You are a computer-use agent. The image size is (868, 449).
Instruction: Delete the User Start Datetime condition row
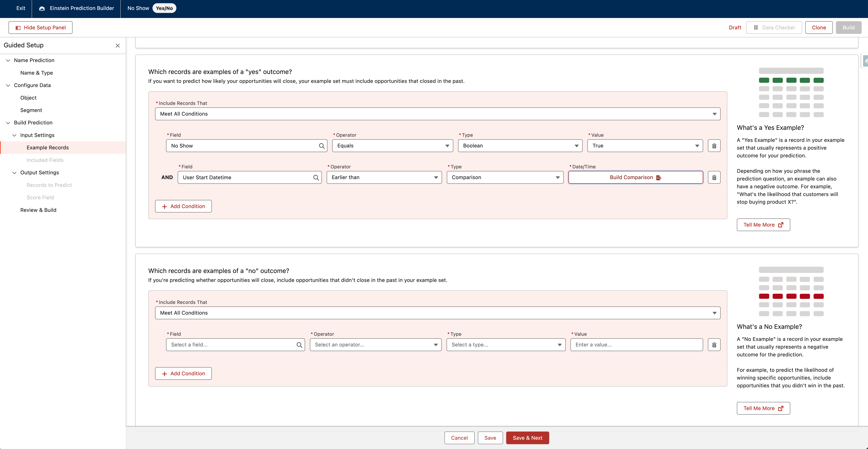pyautogui.click(x=714, y=178)
